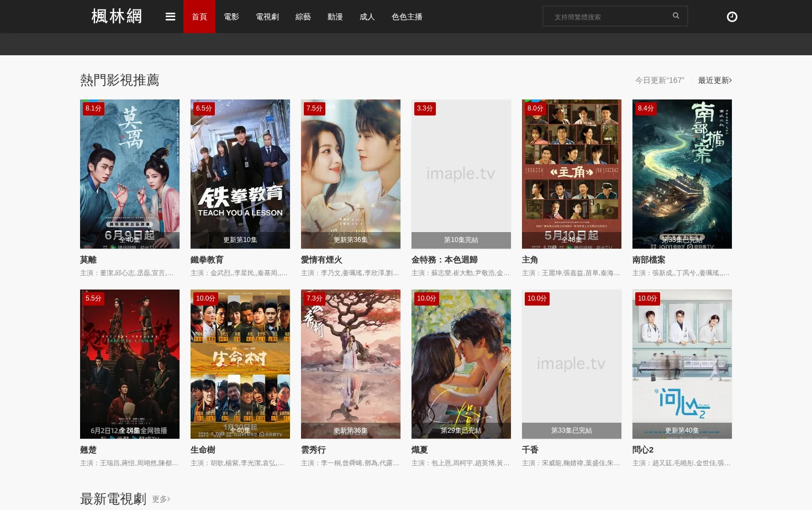
Task: Click the 生命樹 title link
Action: [203, 450]
